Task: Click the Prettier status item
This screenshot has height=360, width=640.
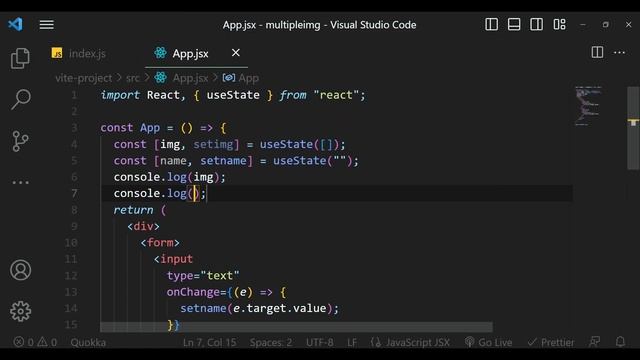Action: tap(551, 342)
